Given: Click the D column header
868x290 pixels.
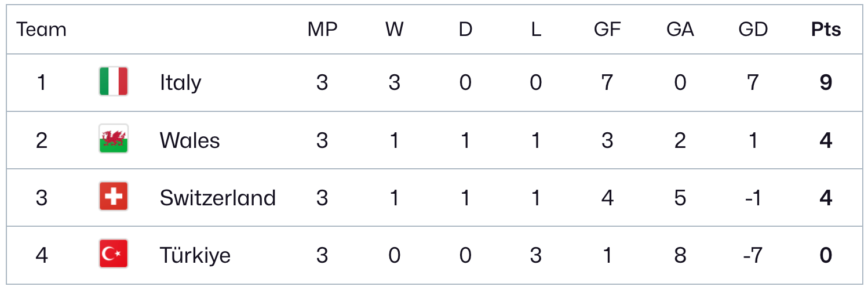Looking at the screenshot, I should click(465, 30).
